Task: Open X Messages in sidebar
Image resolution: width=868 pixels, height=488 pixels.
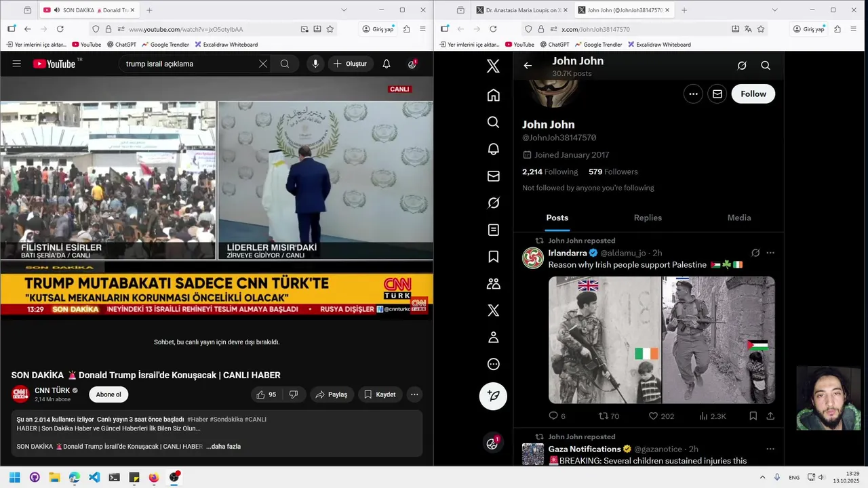Action: tap(493, 176)
